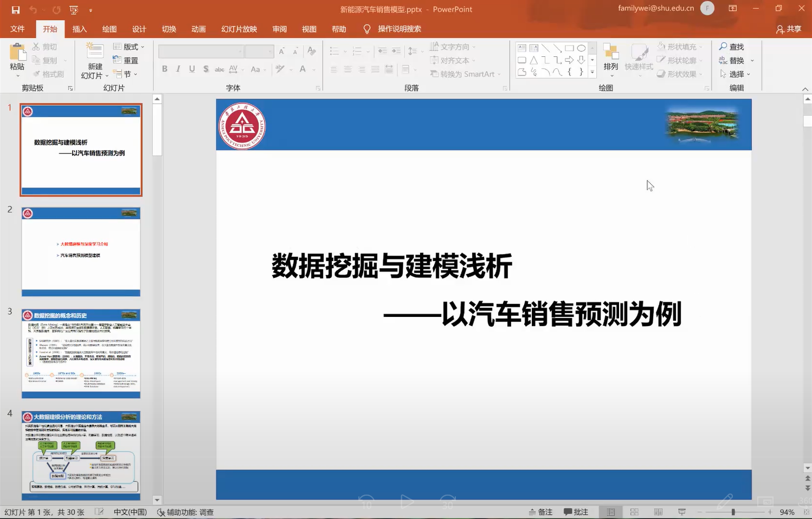This screenshot has width=812, height=519.
Task: Click the Save icon in title bar
Action: pyautogui.click(x=15, y=10)
